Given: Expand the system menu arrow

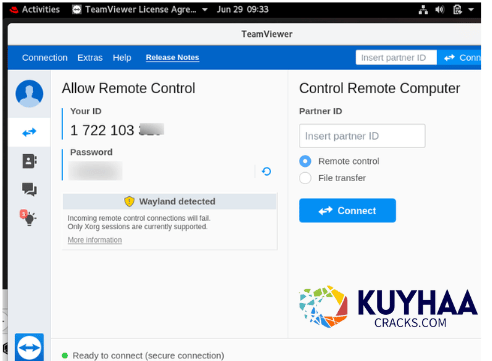Looking at the screenshot, I should [471, 10].
